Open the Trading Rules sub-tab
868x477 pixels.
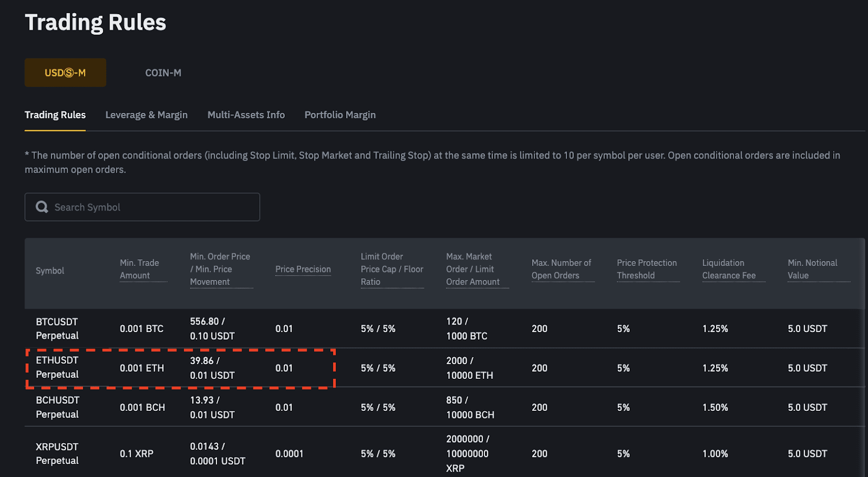tap(55, 115)
